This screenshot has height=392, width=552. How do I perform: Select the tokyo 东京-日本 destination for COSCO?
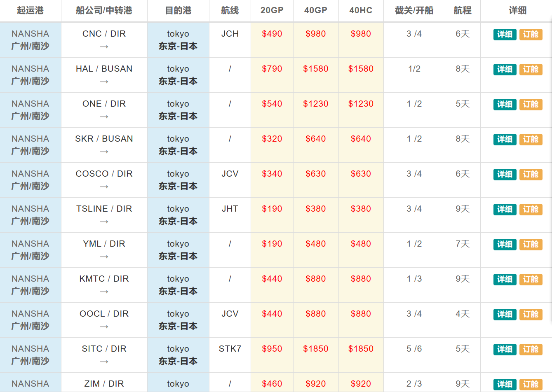click(178, 180)
